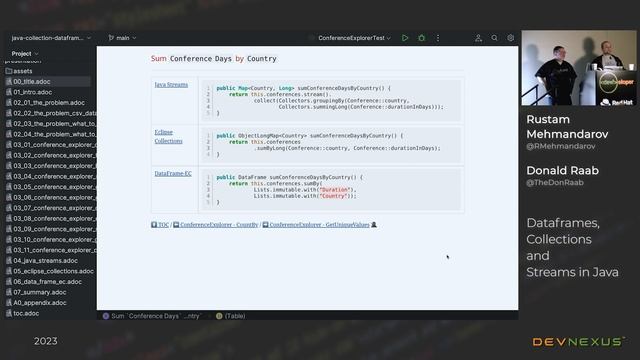Click the speaker webcam video thumbnail

[x=579, y=68]
